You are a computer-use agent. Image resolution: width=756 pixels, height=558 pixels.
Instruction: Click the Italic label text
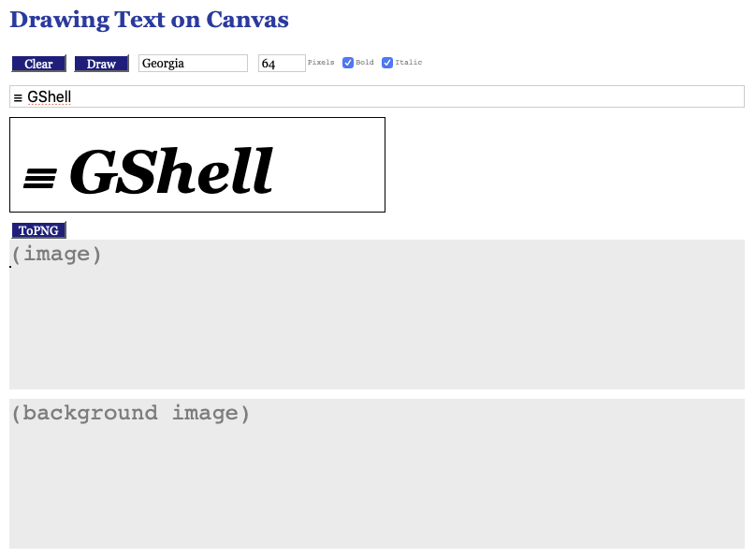(409, 63)
